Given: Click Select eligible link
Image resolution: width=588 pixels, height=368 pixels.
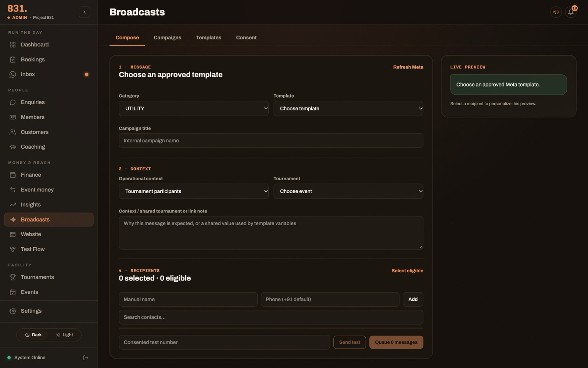Looking at the screenshot, I should [x=407, y=271].
